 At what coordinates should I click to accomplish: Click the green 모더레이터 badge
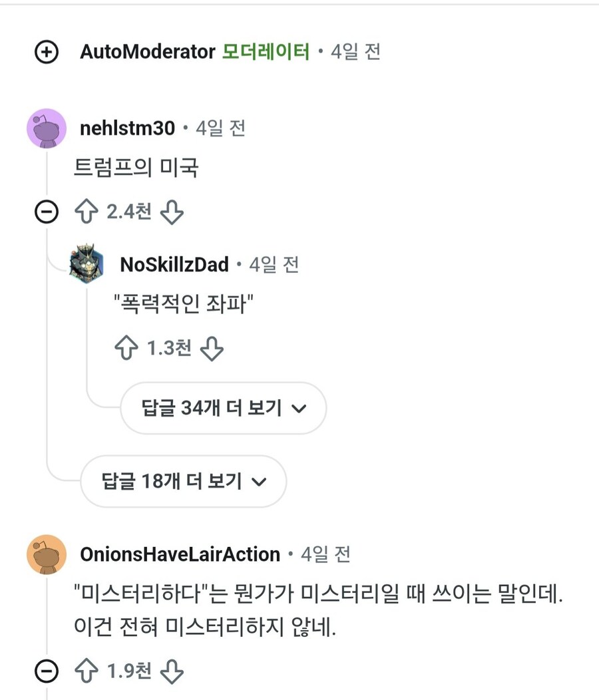(266, 52)
